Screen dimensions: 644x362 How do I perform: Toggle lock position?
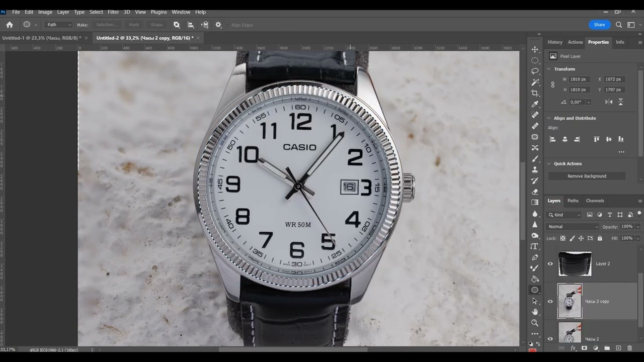coord(581,238)
